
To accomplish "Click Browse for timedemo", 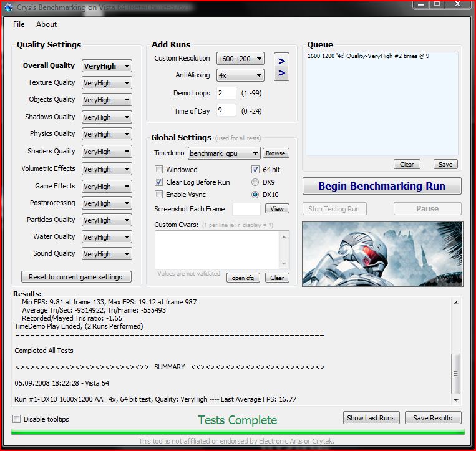I will (276, 153).
